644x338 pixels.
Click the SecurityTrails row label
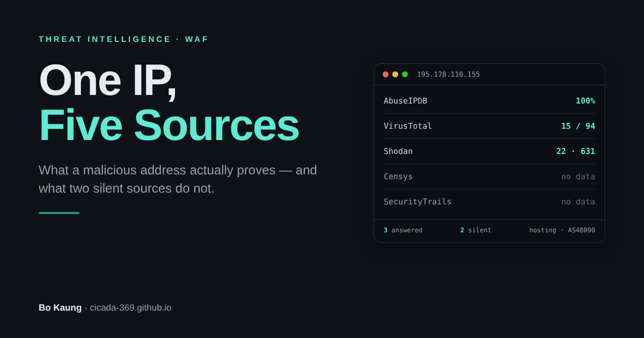coord(418,202)
